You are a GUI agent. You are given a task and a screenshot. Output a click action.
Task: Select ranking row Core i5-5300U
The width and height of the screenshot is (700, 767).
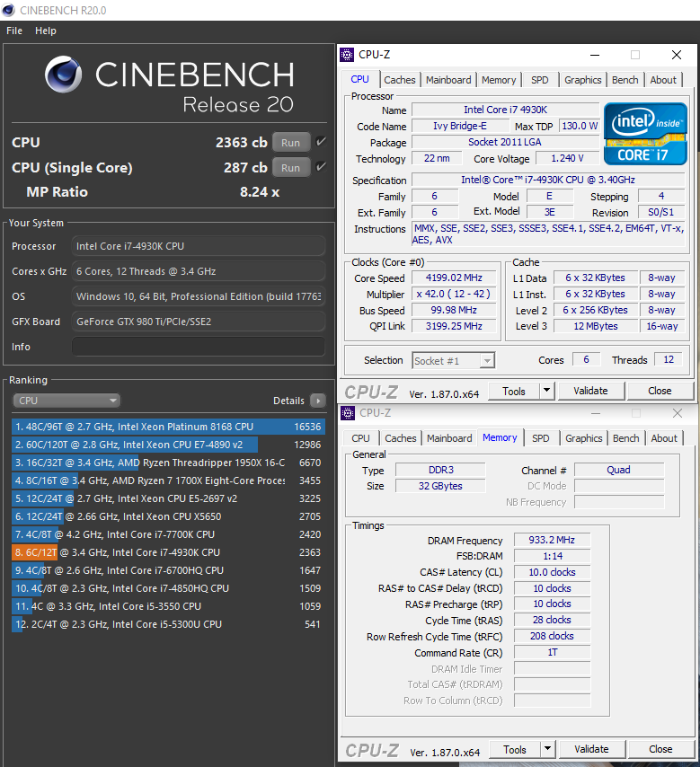(168, 624)
